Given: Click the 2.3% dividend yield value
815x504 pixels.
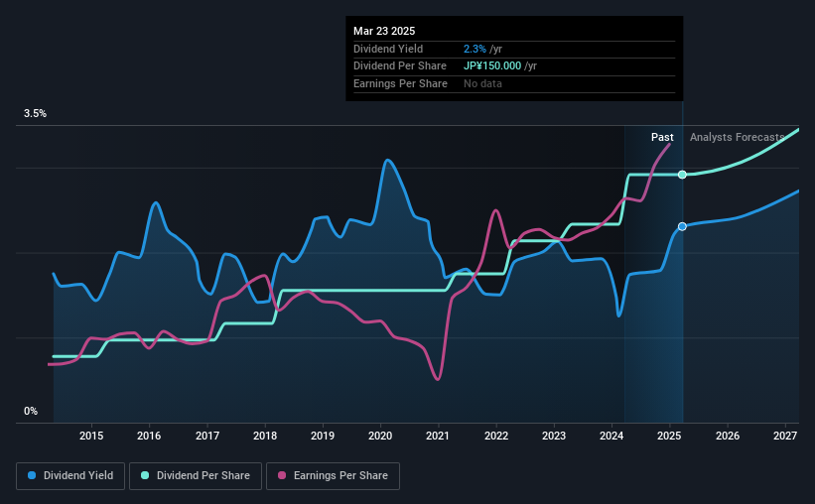Looking at the screenshot, I should point(475,49).
